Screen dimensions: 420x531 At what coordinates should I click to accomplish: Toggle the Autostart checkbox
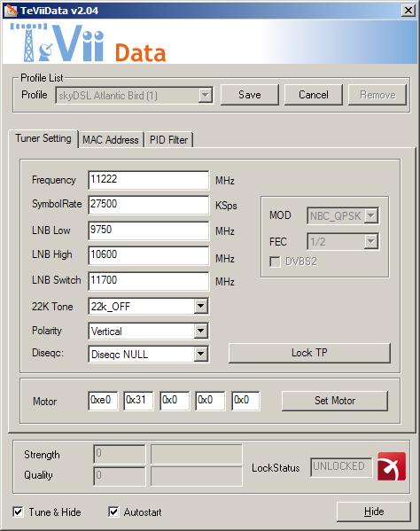point(113,511)
